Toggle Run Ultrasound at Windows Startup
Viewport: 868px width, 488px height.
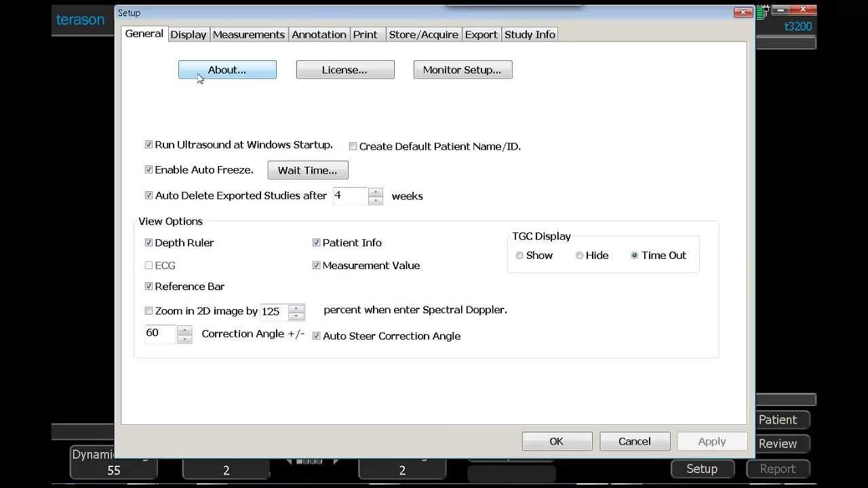tap(149, 144)
